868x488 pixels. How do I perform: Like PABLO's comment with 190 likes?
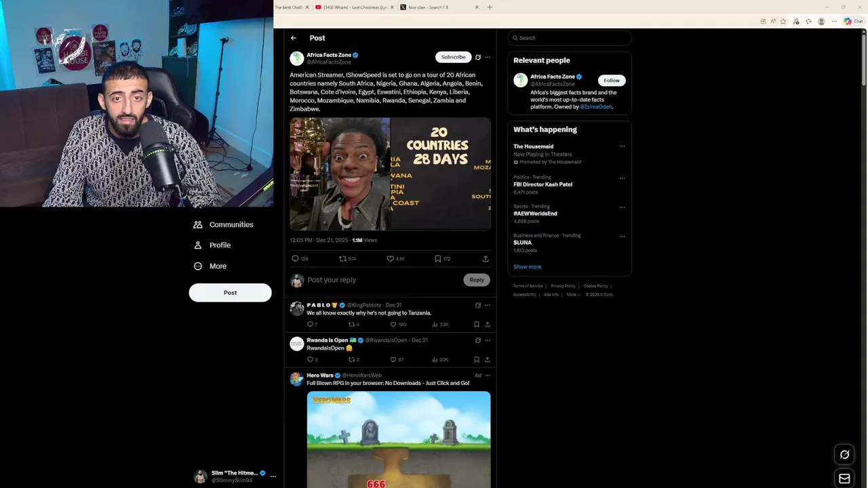[393, 325]
